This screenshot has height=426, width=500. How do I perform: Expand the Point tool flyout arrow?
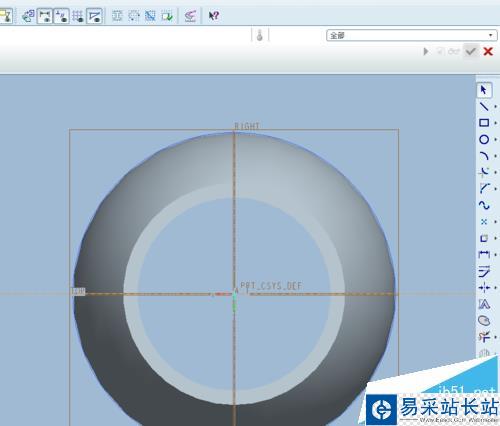coord(495,222)
